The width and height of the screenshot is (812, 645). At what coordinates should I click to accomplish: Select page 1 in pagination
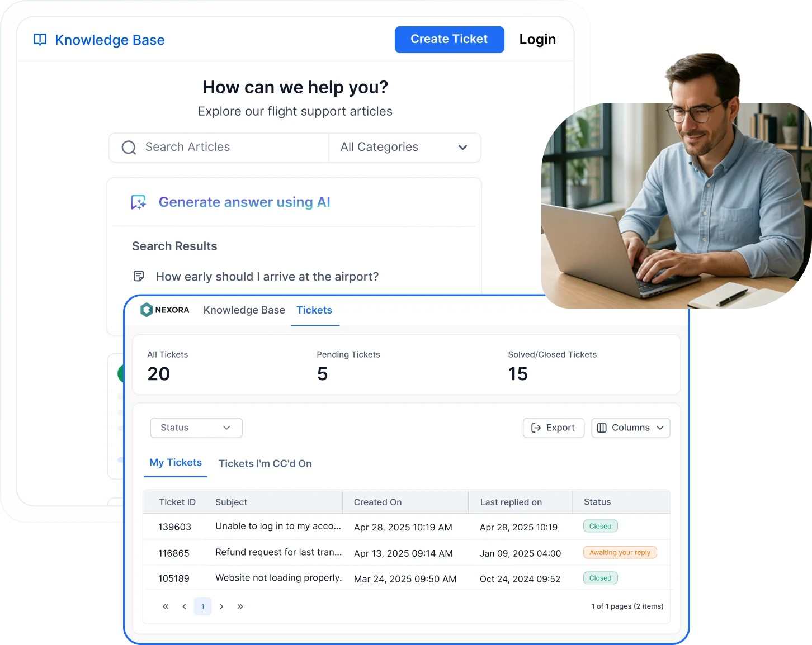[x=202, y=606]
